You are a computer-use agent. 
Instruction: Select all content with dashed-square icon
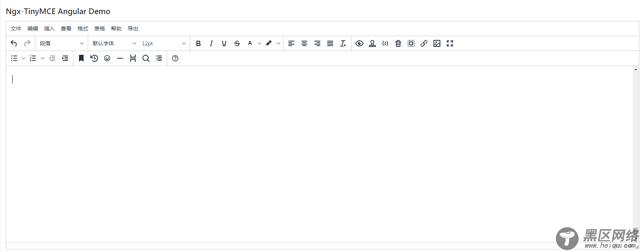point(411,43)
